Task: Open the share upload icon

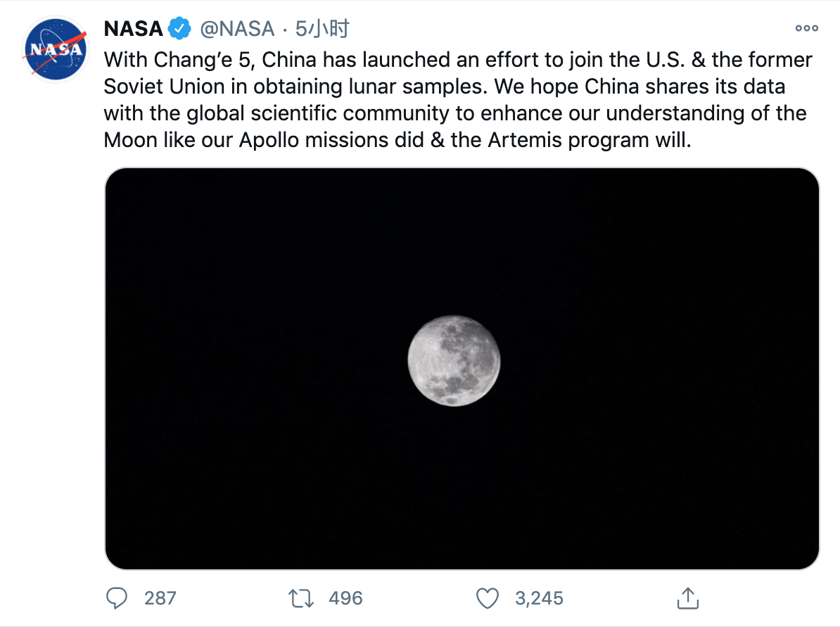Action: coord(688,598)
